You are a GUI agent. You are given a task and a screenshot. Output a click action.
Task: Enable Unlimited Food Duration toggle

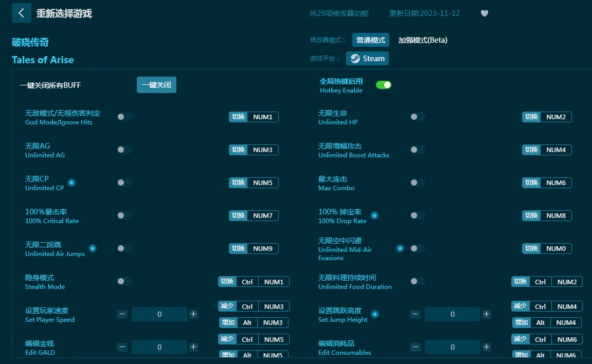tap(418, 281)
